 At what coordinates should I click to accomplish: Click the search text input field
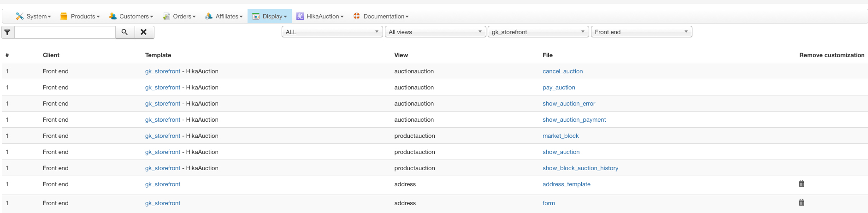tap(65, 32)
